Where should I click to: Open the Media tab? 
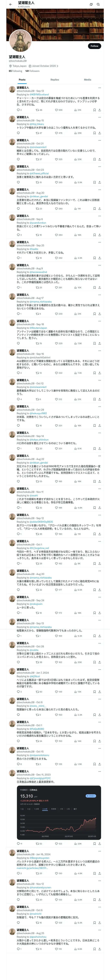click(x=88, y=80)
